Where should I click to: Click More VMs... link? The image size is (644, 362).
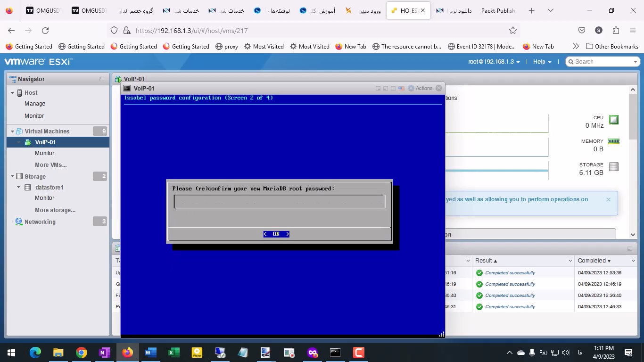pyautogui.click(x=50, y=165)
